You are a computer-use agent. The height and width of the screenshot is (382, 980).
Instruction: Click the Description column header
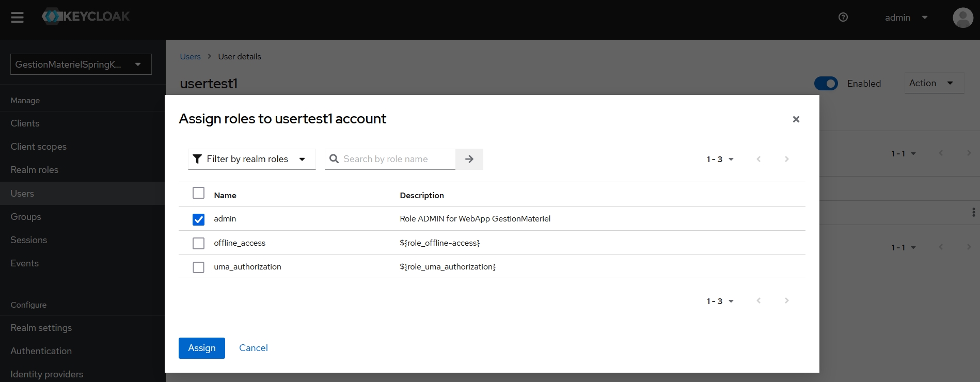(422, 195)
